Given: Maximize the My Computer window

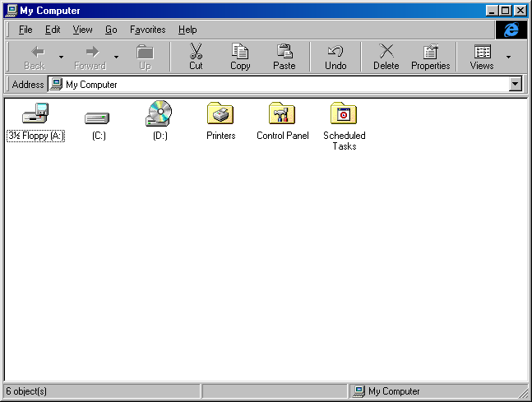Looking at the screenshot, I should coord(505,11).
